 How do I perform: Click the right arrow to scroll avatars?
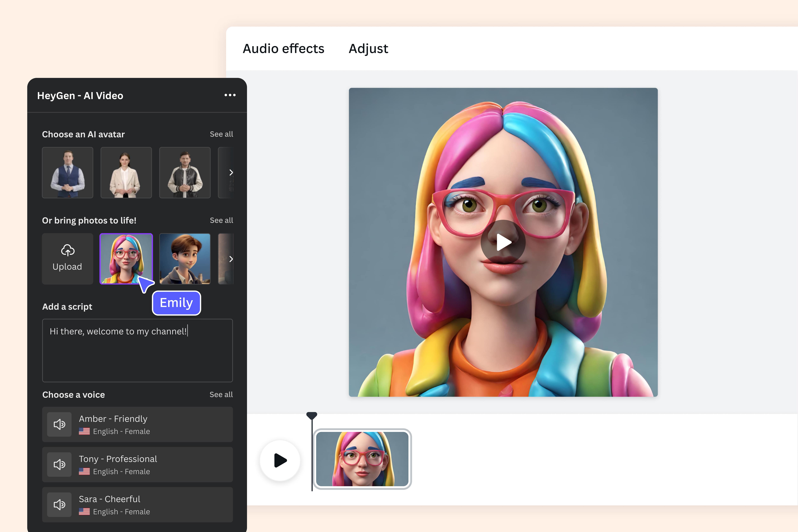[x=231, y=172]
